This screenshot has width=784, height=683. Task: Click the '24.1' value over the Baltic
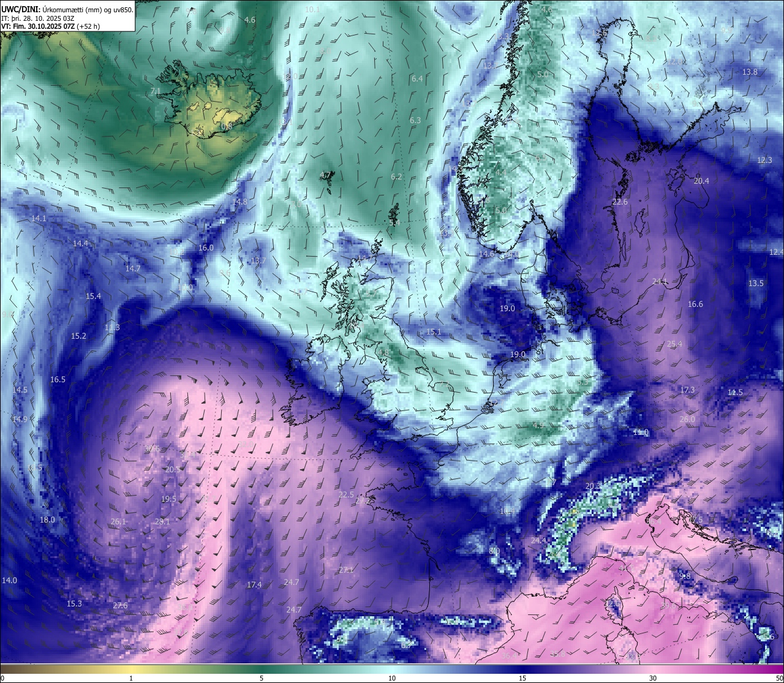coord(660,281)
